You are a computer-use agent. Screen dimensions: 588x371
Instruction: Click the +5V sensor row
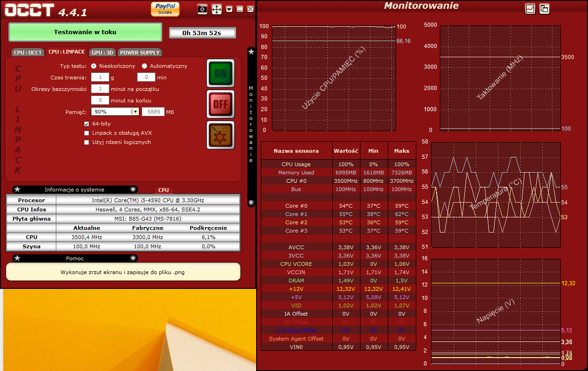point(338,297)
